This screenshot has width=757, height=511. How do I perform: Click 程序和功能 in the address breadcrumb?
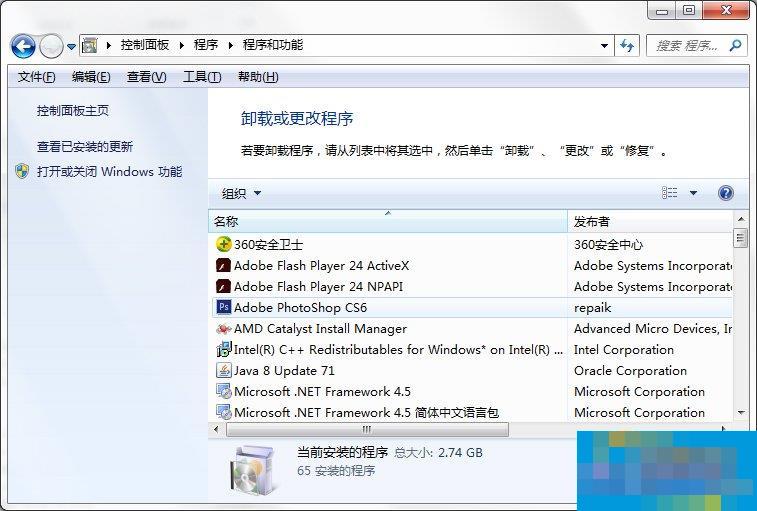point(273,45)
